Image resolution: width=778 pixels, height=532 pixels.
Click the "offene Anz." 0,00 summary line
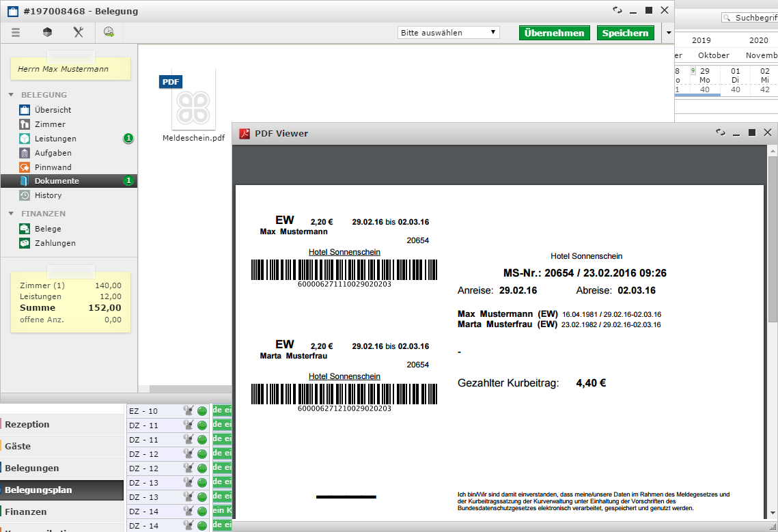pyautogui.click(x=70, y=320)
